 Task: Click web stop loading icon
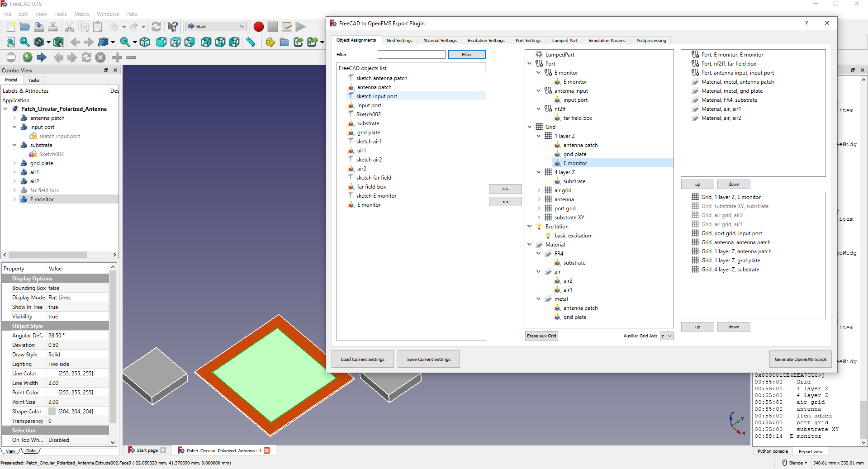(x=100, y=57)
